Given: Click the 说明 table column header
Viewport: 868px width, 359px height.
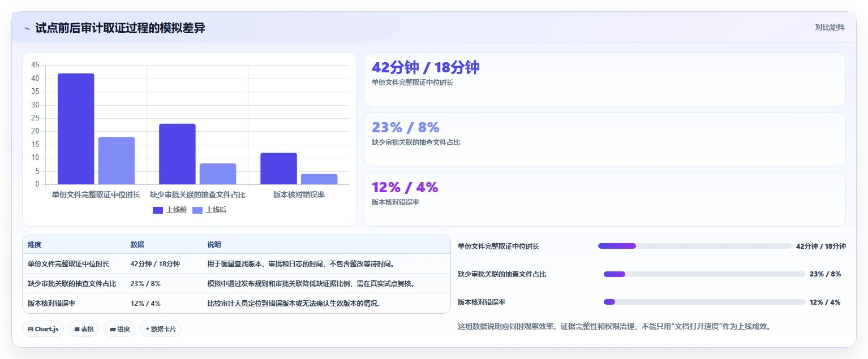Looking at the screenshot, I should click(x=214, y=245).
